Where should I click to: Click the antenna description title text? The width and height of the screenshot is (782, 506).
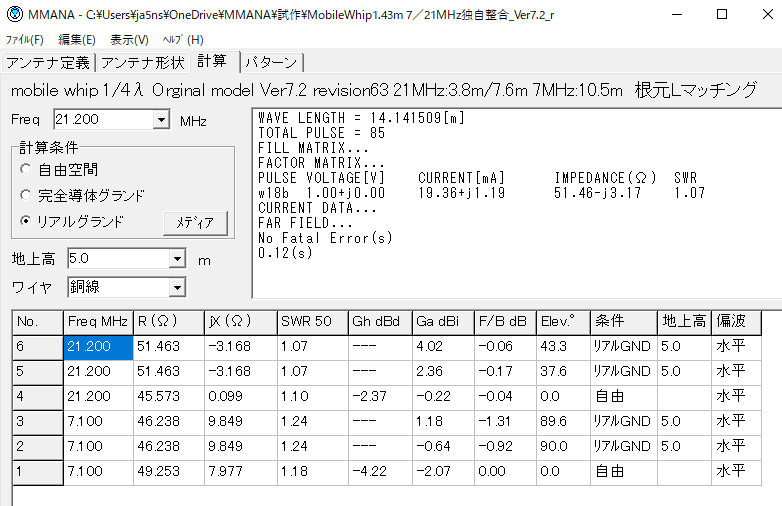[x=384, y=90]
